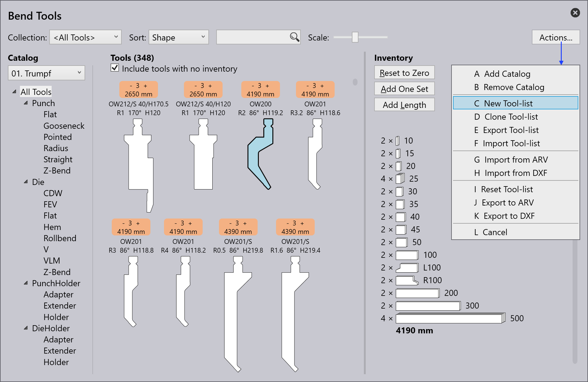Image resolution: width=588 pixels, height=382 pixels.
Task: Select Gooseneck under Punch
Action: pos(64,126)
